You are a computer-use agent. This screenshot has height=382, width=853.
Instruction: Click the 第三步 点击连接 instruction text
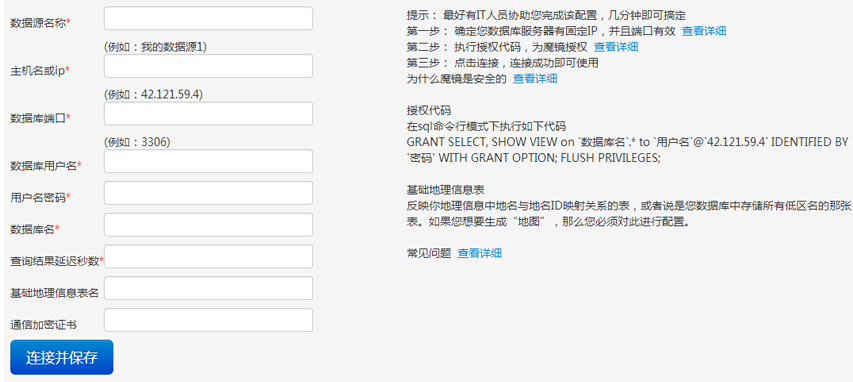pos(502,63)
